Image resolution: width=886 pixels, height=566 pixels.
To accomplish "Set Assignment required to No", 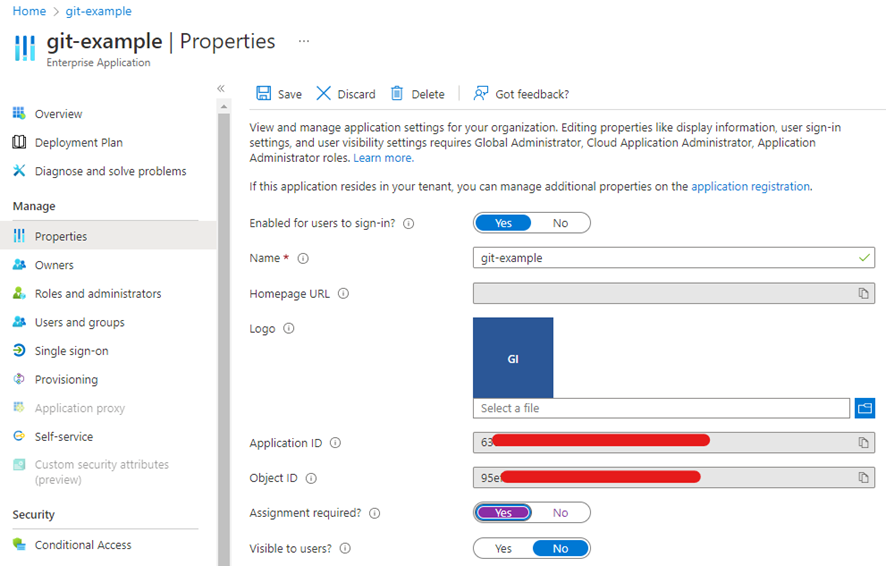I will click(560, 513).
